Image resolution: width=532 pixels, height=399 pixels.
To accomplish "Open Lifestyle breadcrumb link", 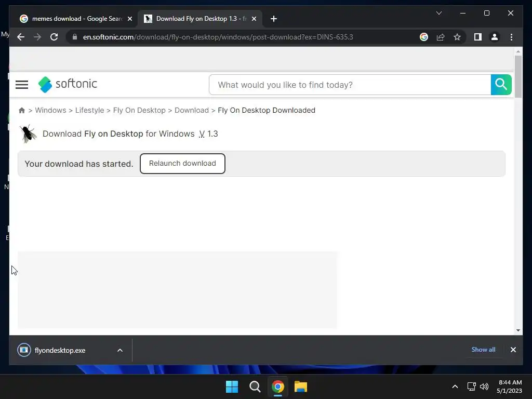I will [x=89, y=110].
